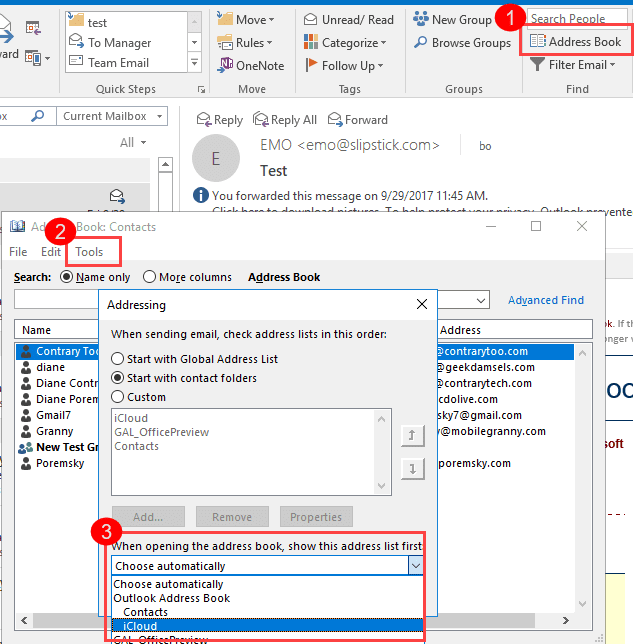Run the Team Email quick step

(127, 62)
